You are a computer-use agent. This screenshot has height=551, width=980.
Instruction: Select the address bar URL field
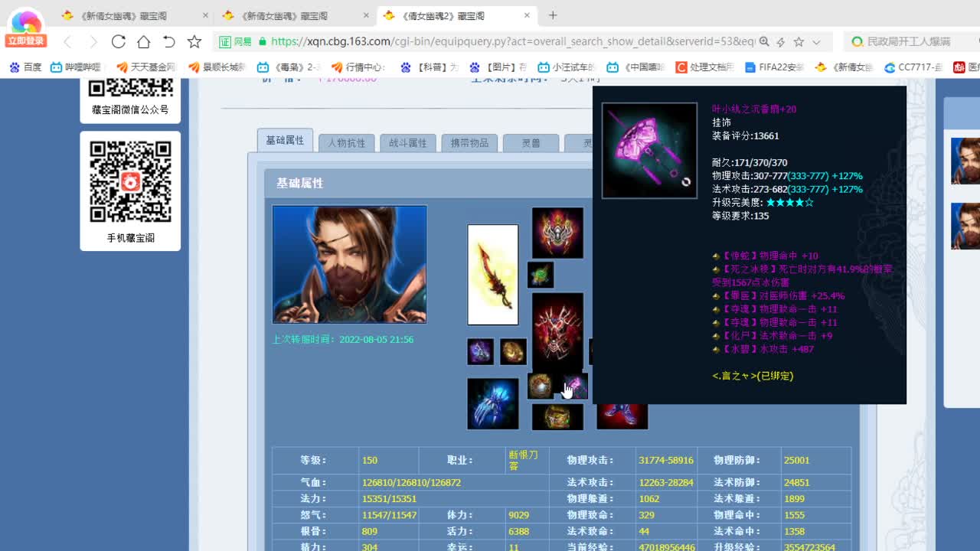pos(459,43)
